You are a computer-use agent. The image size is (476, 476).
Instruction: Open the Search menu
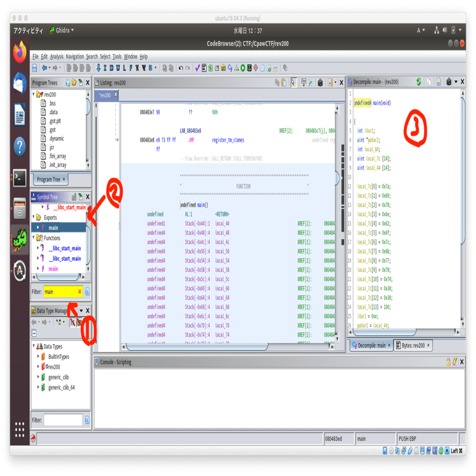[92, 57]
